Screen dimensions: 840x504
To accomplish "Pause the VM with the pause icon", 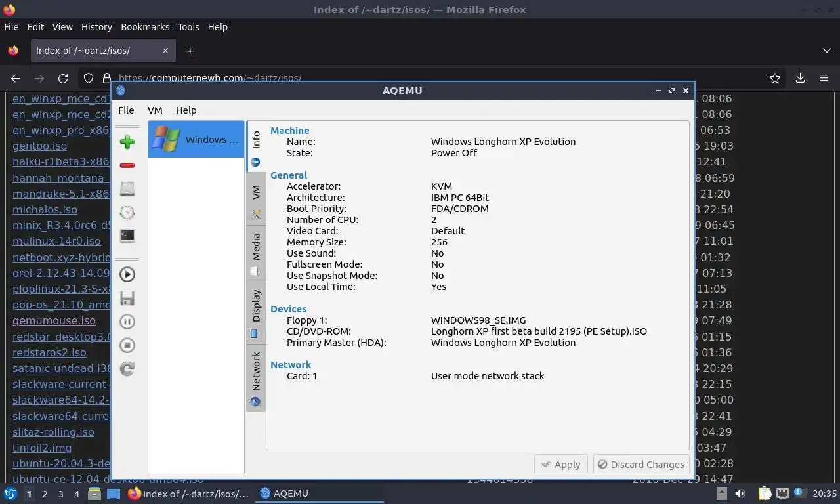I will pos(127,322).
